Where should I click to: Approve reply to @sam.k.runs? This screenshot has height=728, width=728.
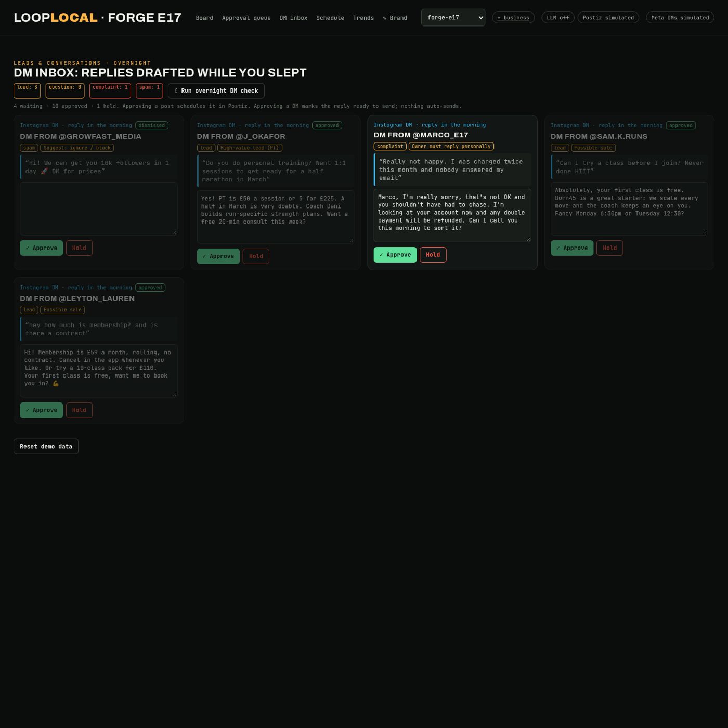click(572, 248)
